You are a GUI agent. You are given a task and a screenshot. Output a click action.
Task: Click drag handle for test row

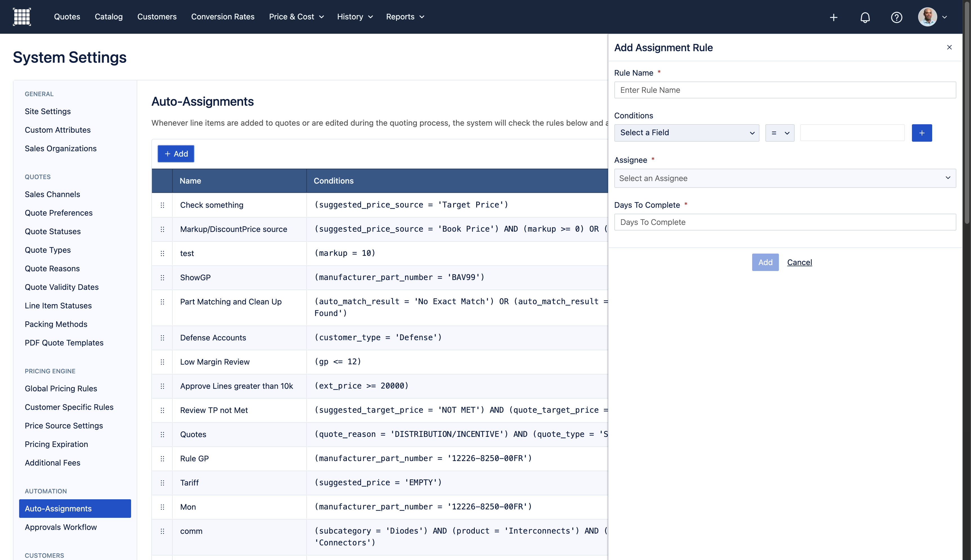162,254
